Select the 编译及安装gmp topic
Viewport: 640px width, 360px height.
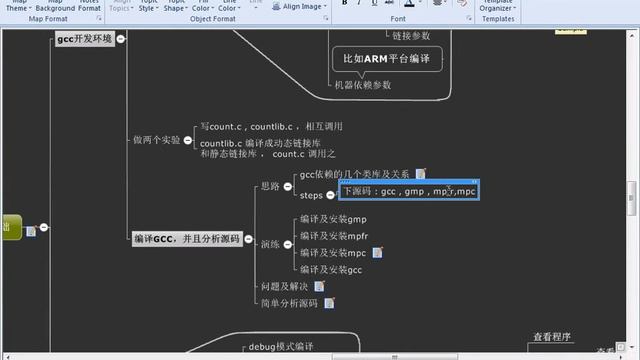click(333, 219)
